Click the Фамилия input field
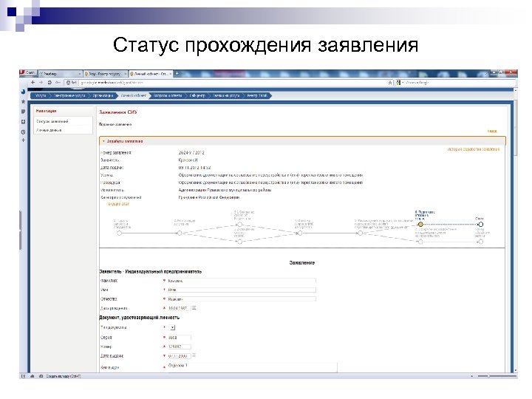The width and height of the screenshot is (532, 399). (242, 281)
